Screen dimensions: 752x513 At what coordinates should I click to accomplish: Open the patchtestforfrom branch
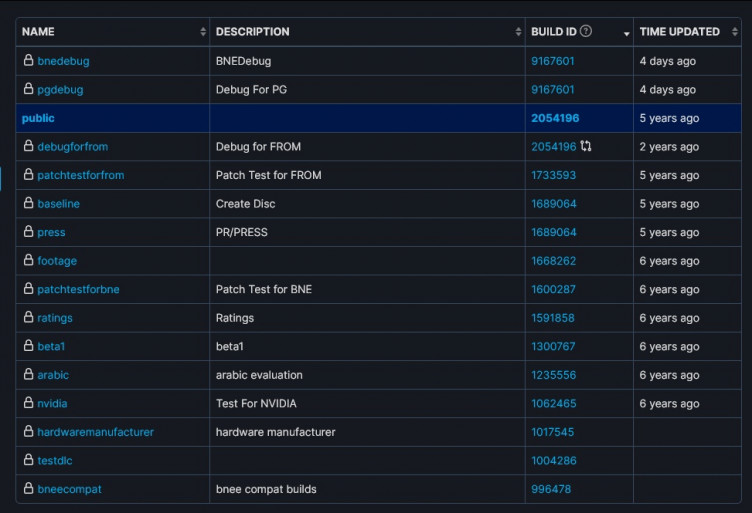click(80, 175)
